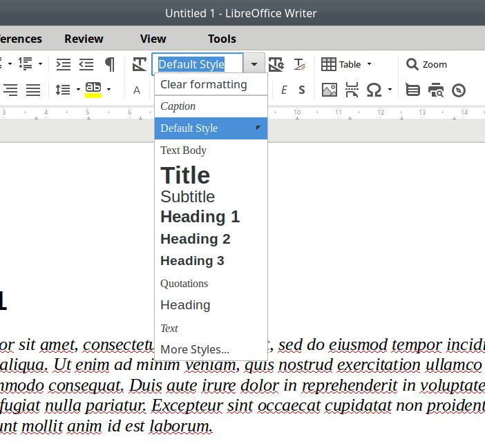This screenshot has height=448, width=485.
Task: Click the Align Right icon
Action: tap(10, 90)
